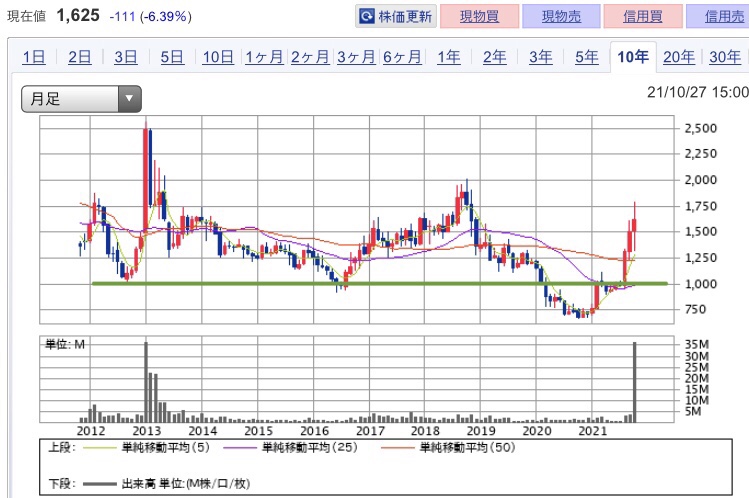Switch to the 1年 chart tab
749x498 pixels.
pos(449,57)
